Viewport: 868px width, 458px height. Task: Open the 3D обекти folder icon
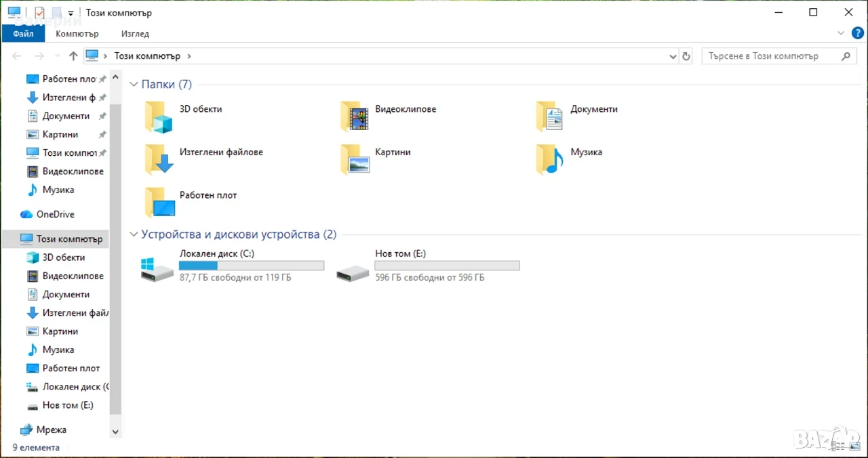159,117
